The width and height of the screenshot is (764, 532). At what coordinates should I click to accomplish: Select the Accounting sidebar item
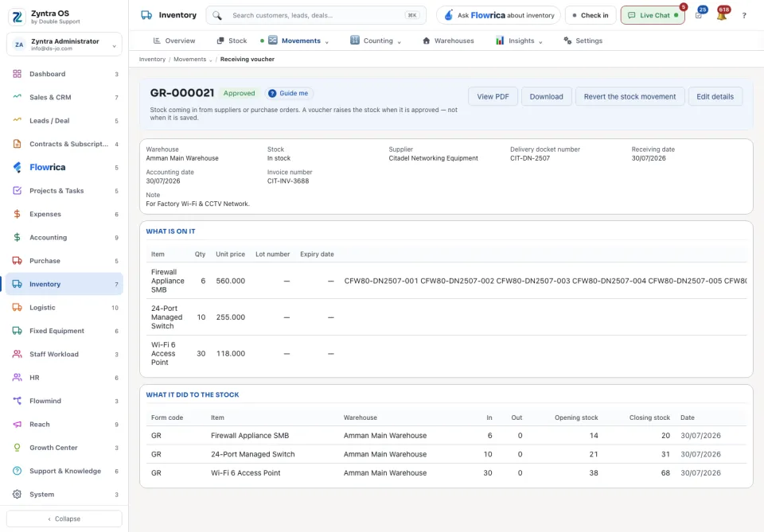coord(64,238)
